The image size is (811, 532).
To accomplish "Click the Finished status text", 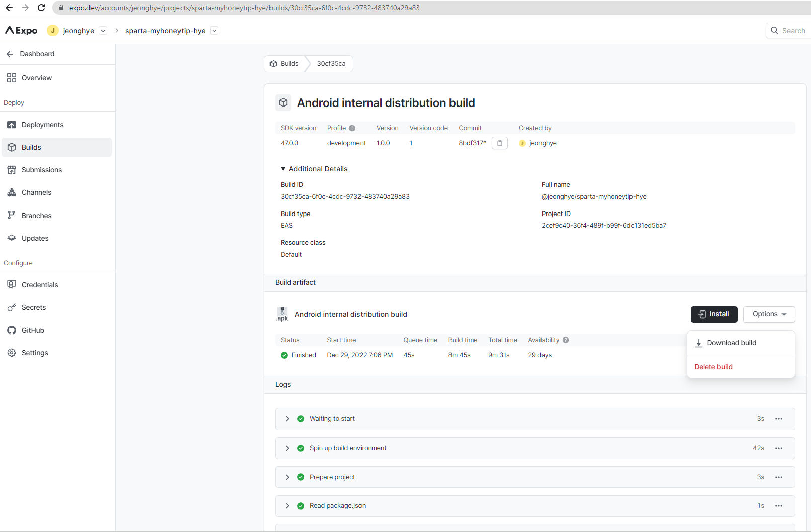I will tap(304, 355).
